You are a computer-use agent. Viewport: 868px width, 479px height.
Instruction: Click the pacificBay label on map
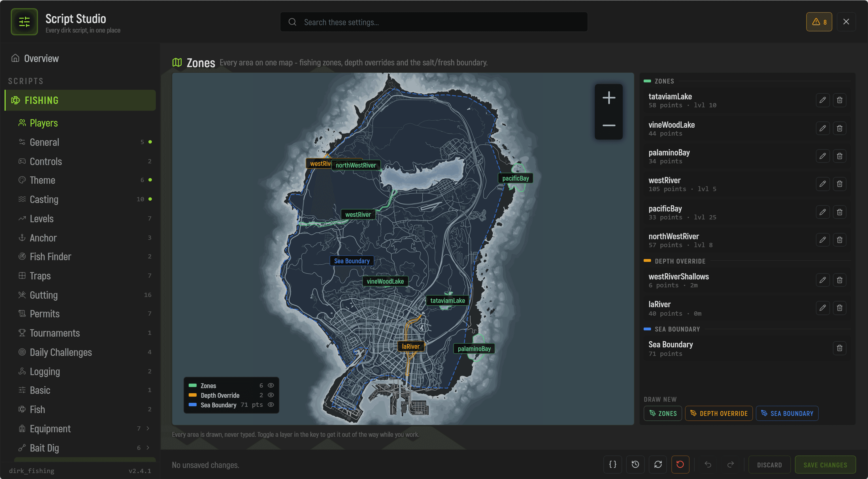(515, 178)
